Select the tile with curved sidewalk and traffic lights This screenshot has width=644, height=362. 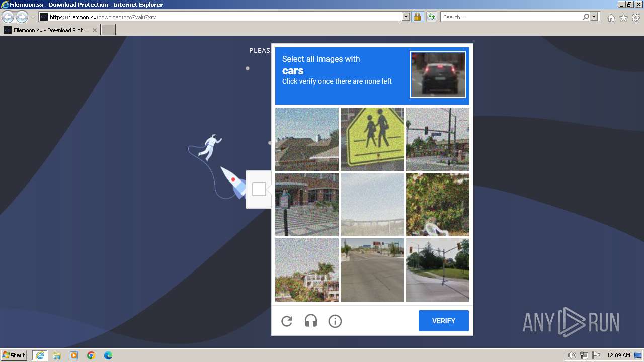click(438, 270)
